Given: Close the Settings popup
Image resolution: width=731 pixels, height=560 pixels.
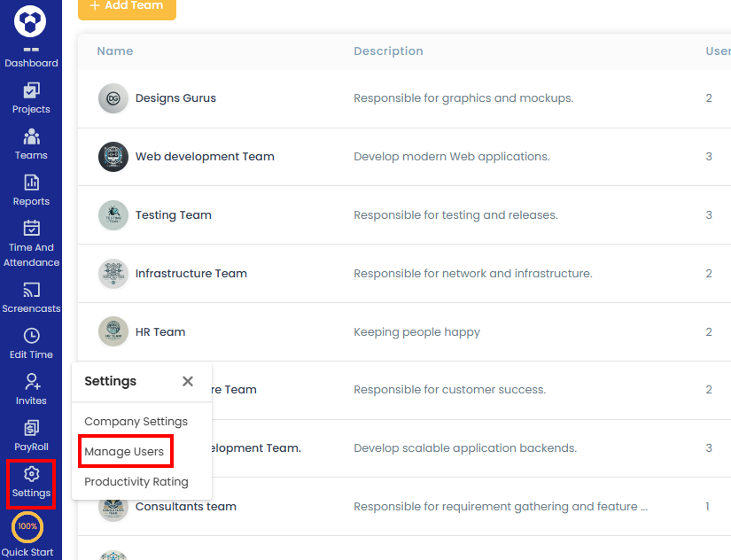Looking at the screenshot, I should pos(188,381).
